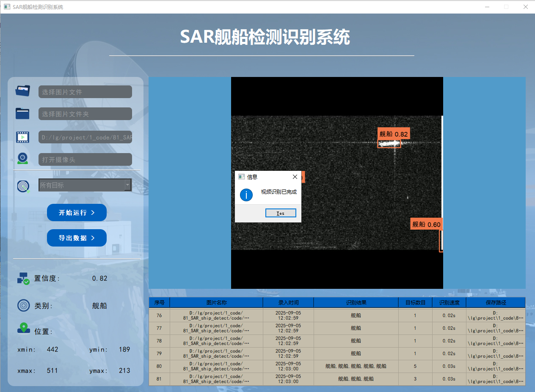This screenshot has width=535, height=392.
Task: Click the 目标数目 column header
Action: point(415,302)
